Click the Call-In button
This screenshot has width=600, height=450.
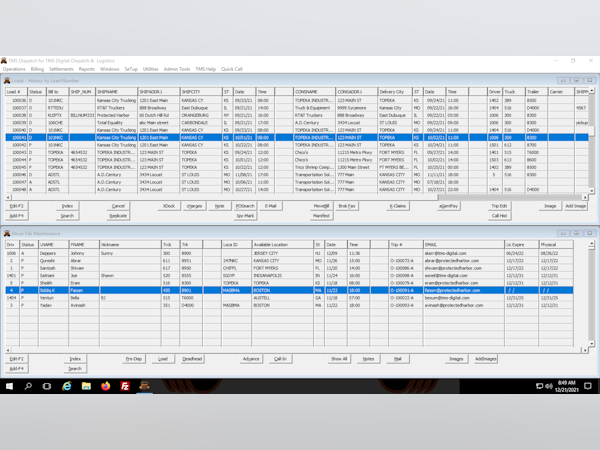[280, 359]
